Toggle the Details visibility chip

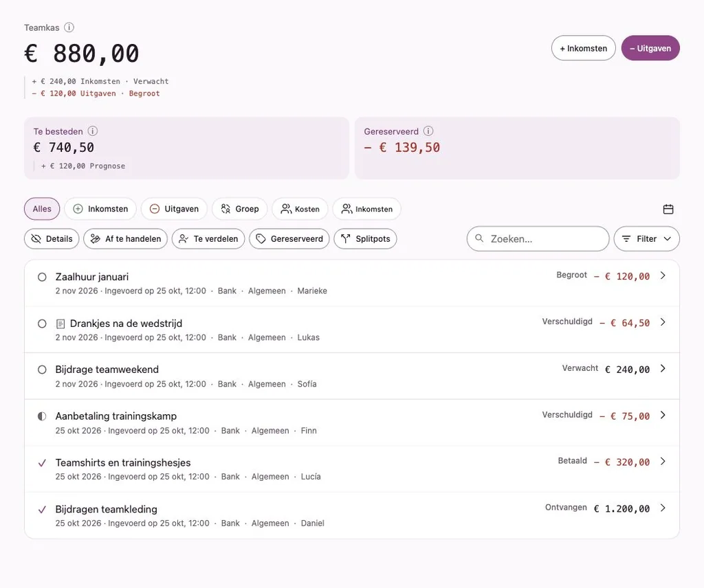(x=52, y=238)
